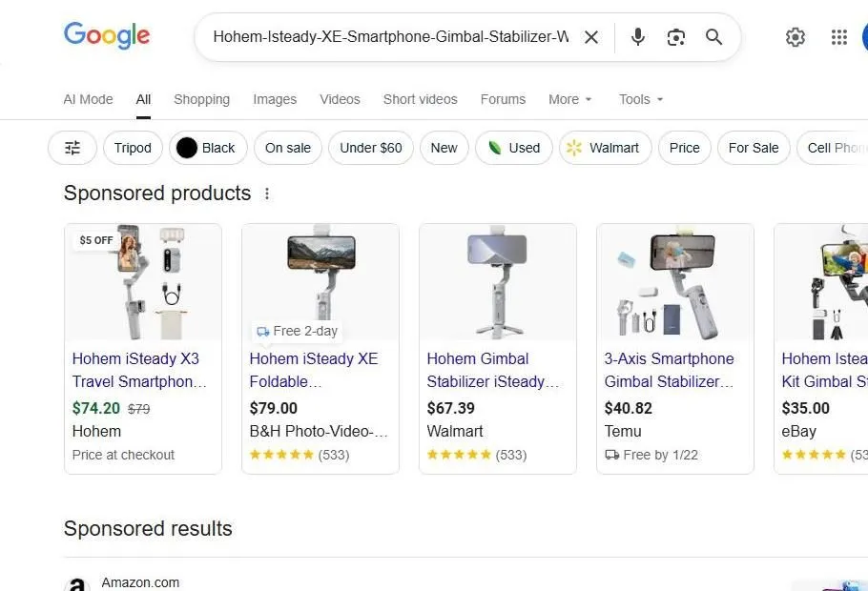Click the Google logo to go home
868x591 pixels.
[x=106, y=36]
